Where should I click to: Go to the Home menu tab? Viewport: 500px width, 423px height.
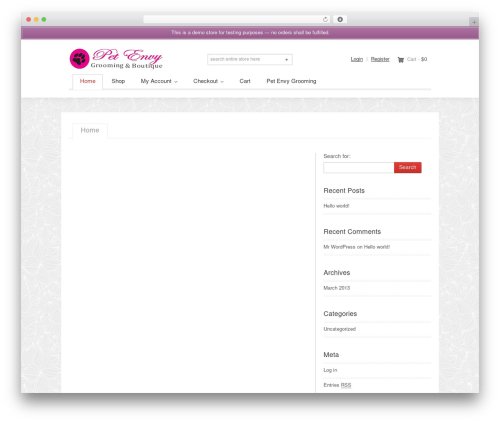pyautogui.click(x=87, y=81)
